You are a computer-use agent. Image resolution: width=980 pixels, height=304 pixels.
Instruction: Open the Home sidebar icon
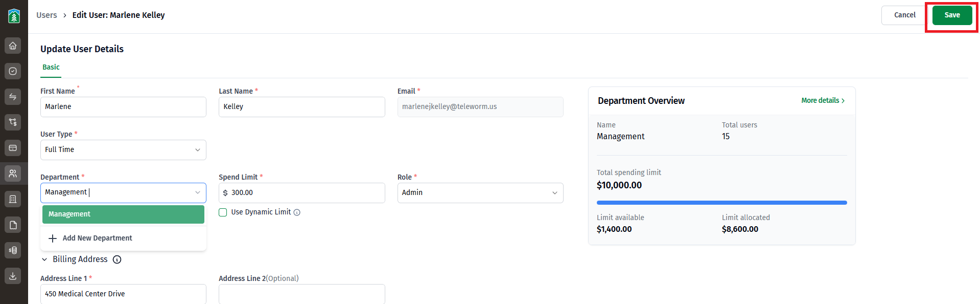coord(13,46)
